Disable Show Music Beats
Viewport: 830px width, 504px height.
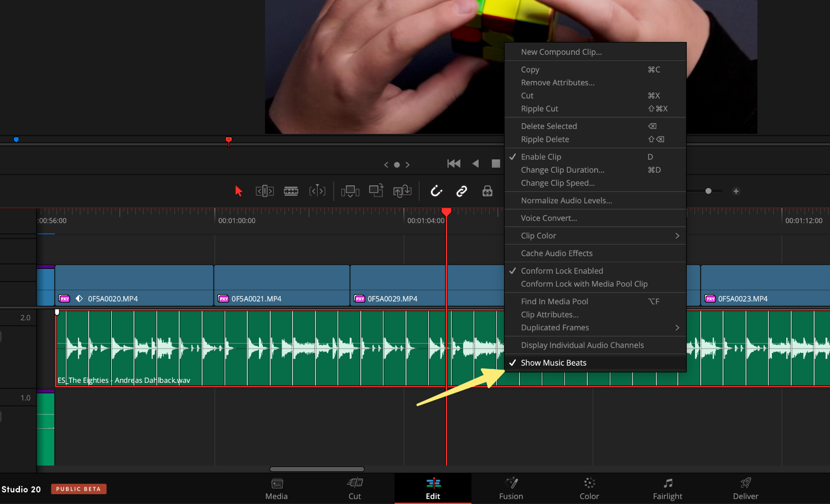(554, 362)
